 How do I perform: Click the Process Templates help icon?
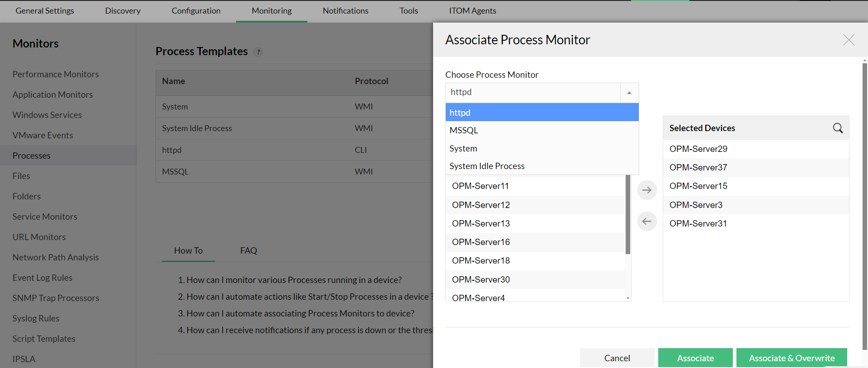pyautogui.click(x=259, y=52)
